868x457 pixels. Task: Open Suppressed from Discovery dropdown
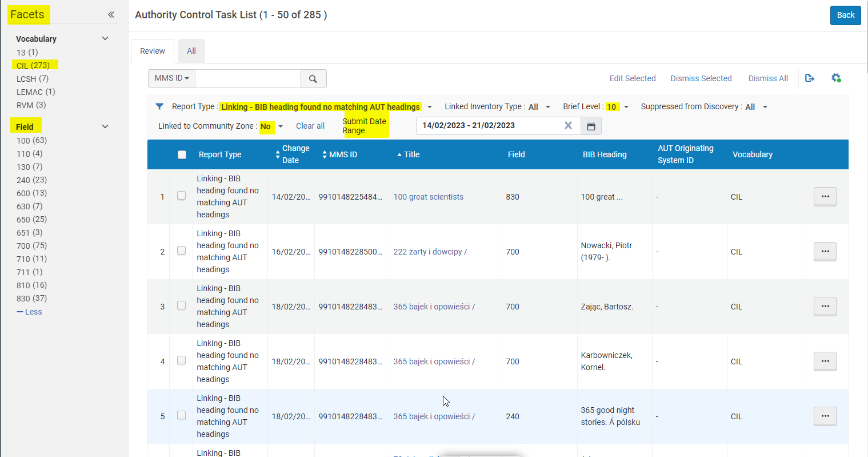765,107
